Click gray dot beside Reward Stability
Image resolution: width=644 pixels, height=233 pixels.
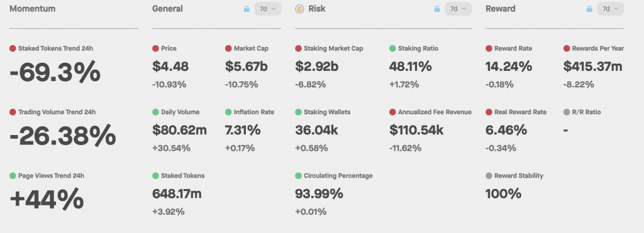tap(489, 176)
